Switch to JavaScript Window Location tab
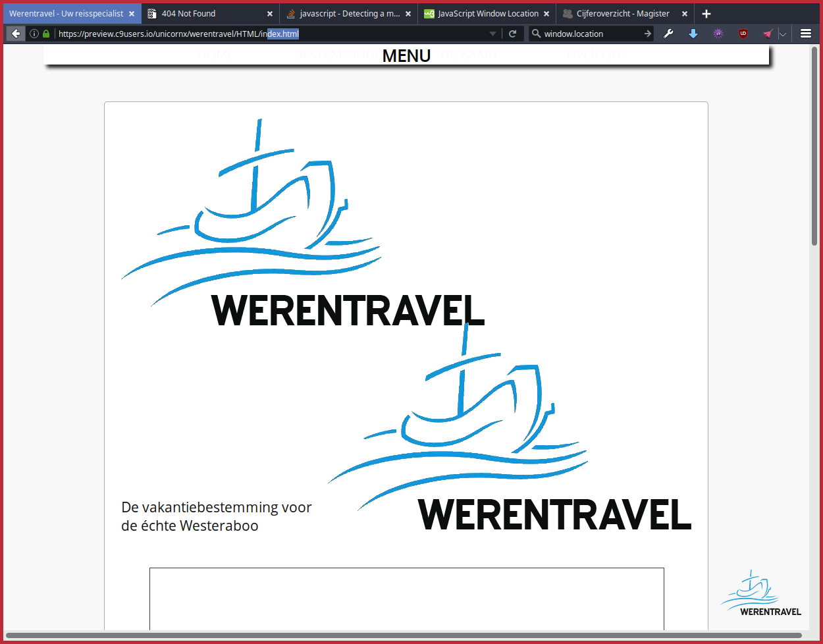The height and width of the screenshot is (644, 823). (487, 14)
